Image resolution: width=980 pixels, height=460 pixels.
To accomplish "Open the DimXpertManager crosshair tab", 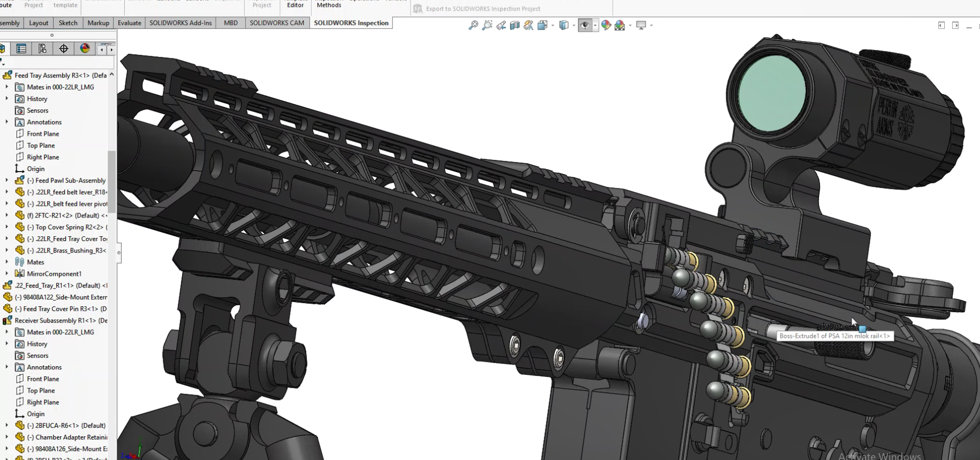I will click(x=64, y=49).
